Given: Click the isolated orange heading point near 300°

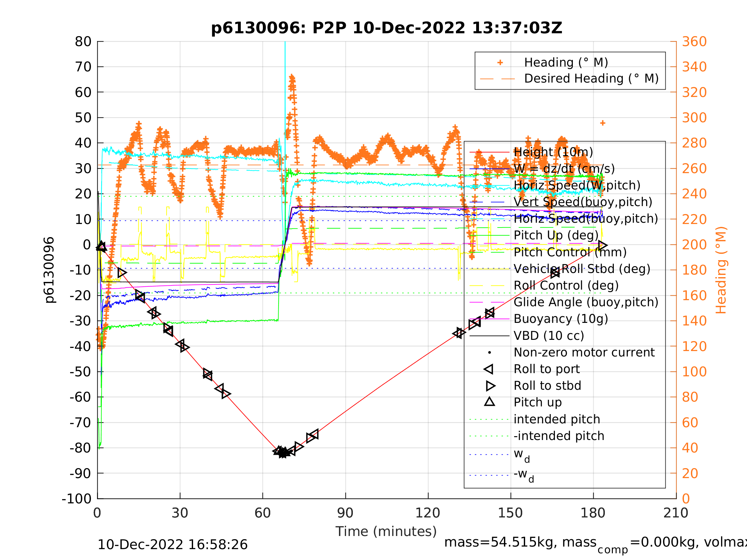Looking at the screenshot, I should (x=603, y=123).
